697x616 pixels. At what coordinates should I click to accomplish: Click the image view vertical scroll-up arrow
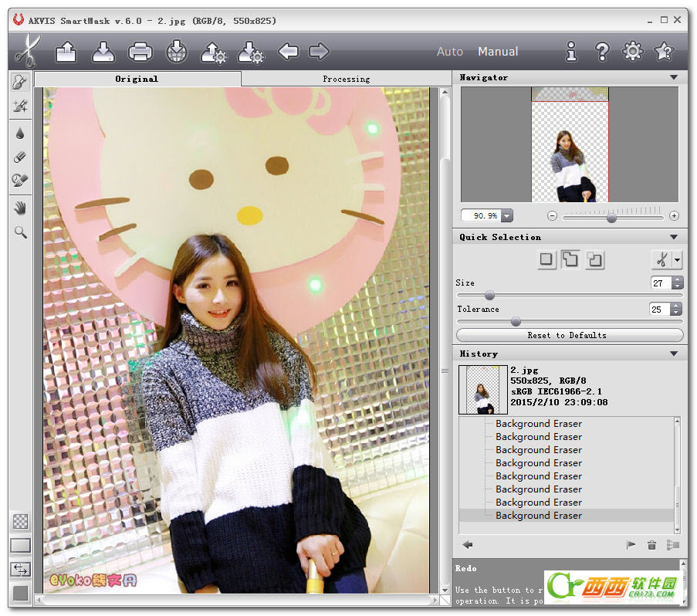coord(445,93)
